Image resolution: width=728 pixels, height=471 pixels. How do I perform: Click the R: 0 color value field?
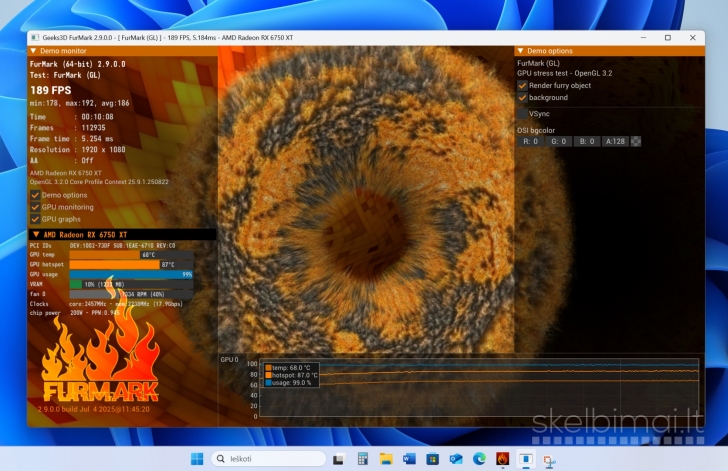pos(530,141)
